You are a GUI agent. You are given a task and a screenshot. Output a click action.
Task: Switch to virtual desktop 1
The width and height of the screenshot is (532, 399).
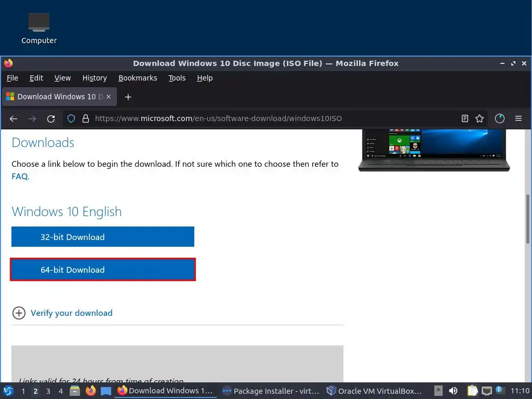pos(23,391)
